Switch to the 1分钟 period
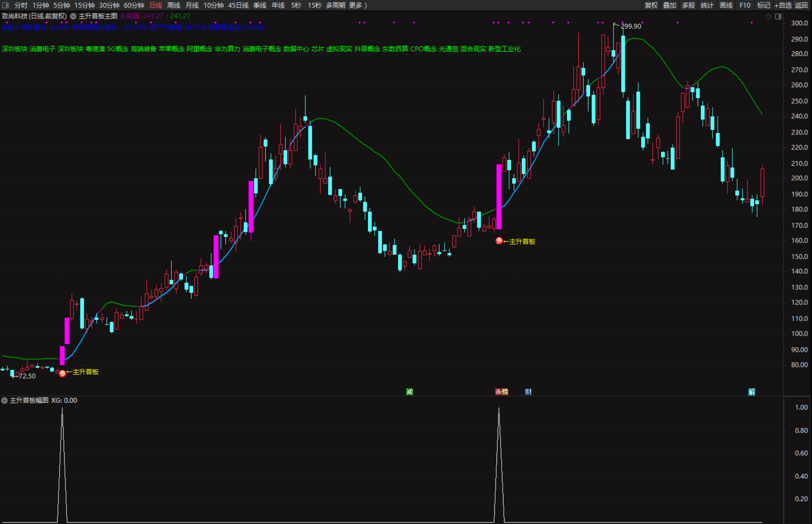This screenshot has width=812, height=524. tap(40, 5)
